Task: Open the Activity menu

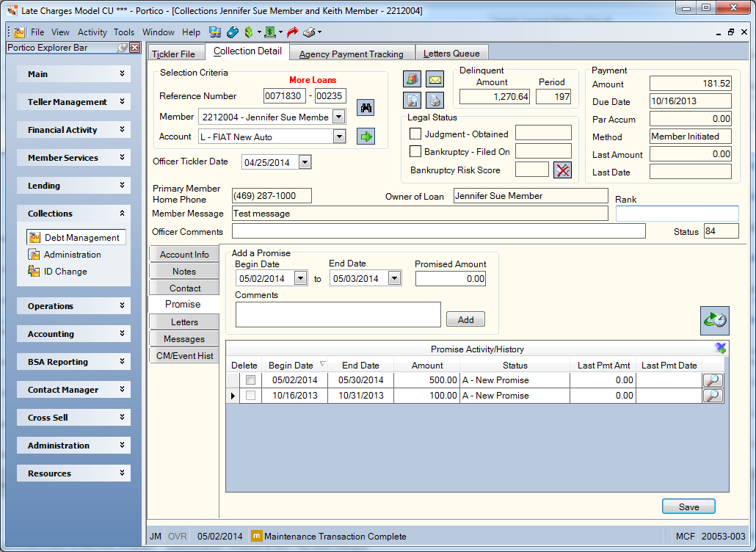Action: click(92, 32)
